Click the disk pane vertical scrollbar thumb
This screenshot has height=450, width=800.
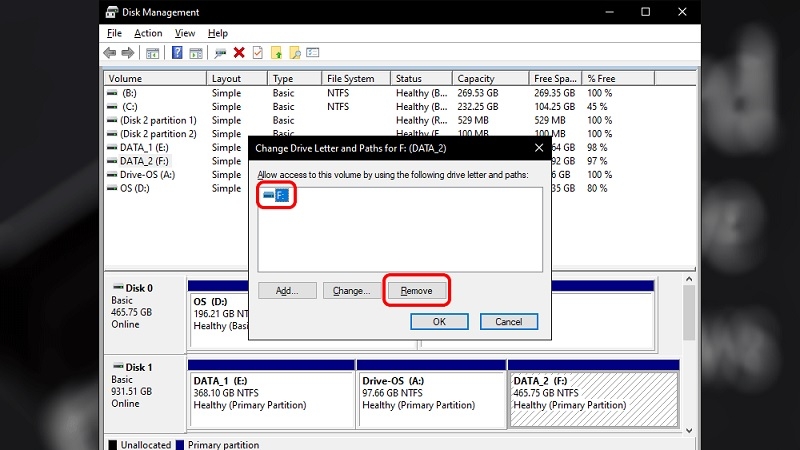[689, 313]
